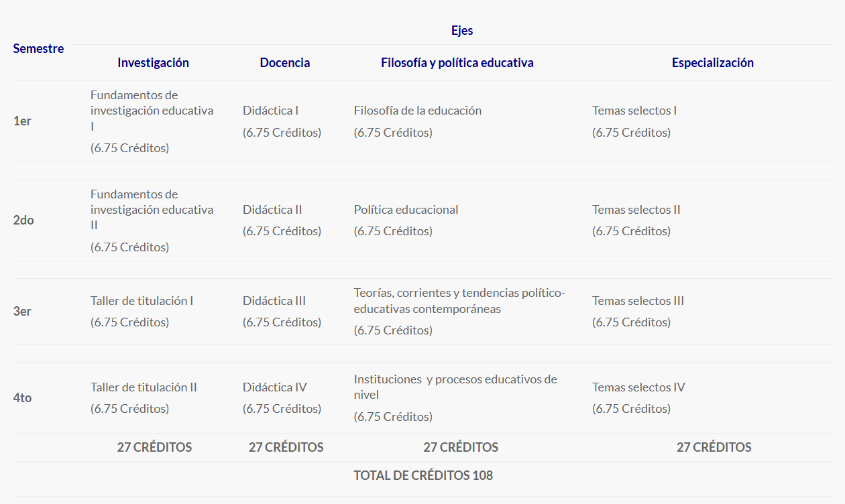Click the Temas selectos IV course
The height and width of the screenshot is (504, 845).
point(638,387)
